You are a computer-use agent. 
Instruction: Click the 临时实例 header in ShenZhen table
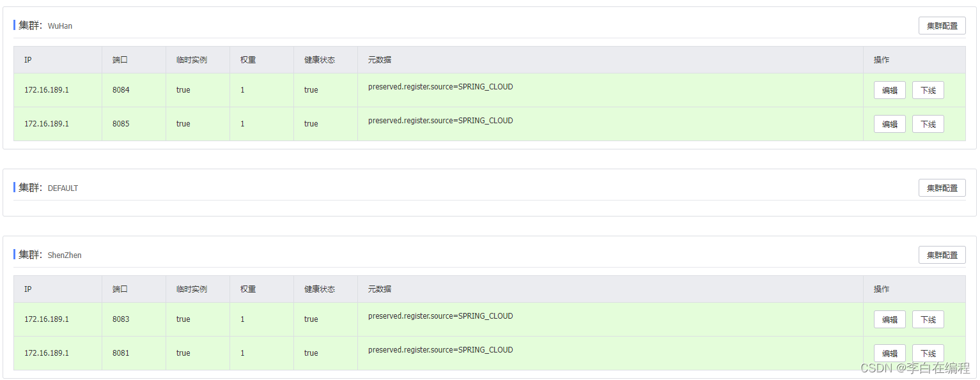pos(192,289)
